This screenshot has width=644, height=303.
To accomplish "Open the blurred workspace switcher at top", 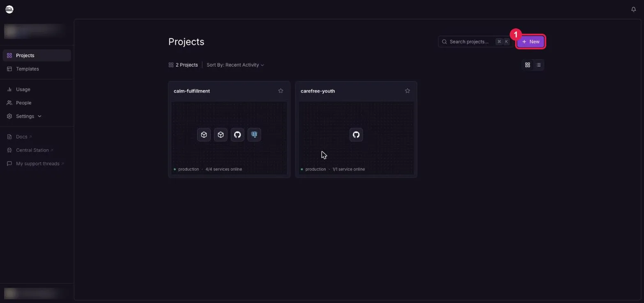I will [35, 31].
